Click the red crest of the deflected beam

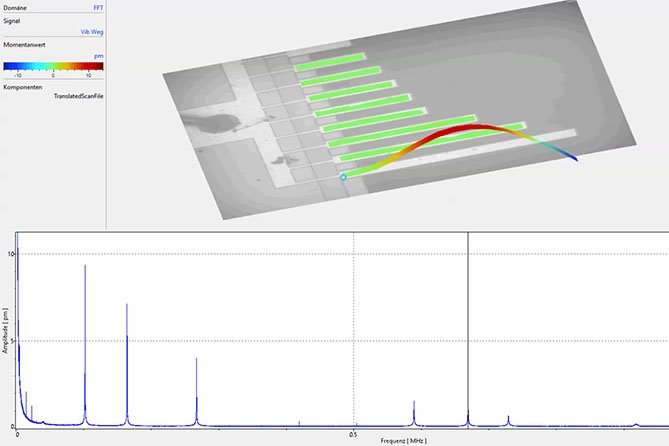coord(475,129)
